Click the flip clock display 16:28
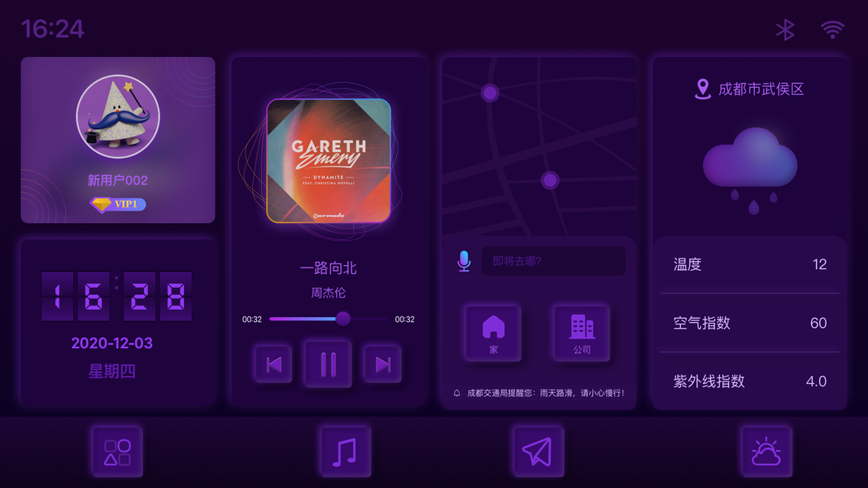This screenshot has width=868, height=488. [x=117, y=296]
